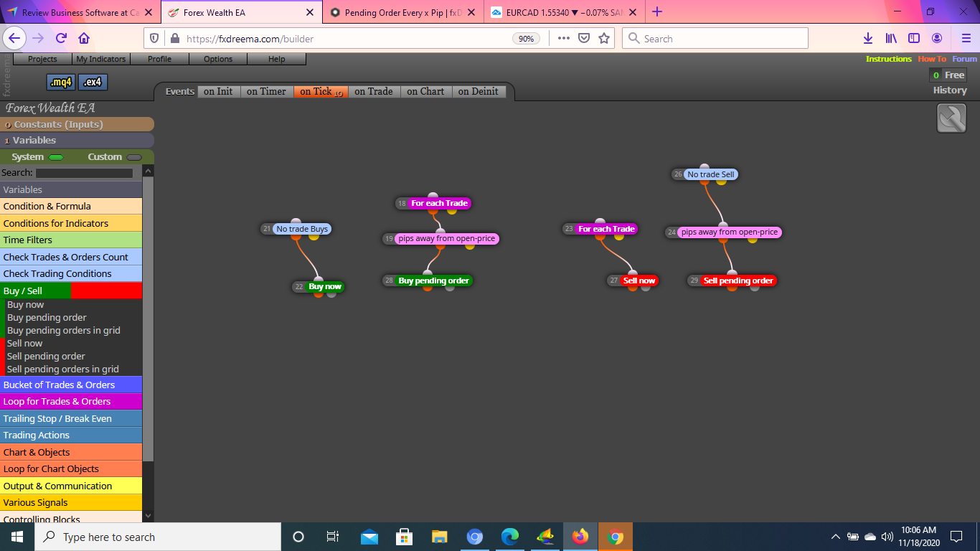Open Firefox downloads arrow icon

tap(867, 38)
